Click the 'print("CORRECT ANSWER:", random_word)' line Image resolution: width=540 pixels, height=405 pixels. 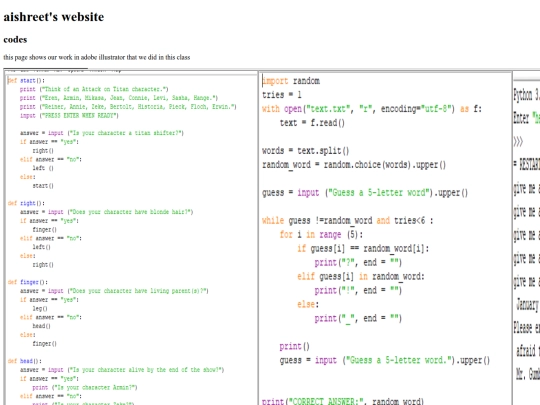pos(343,401)
